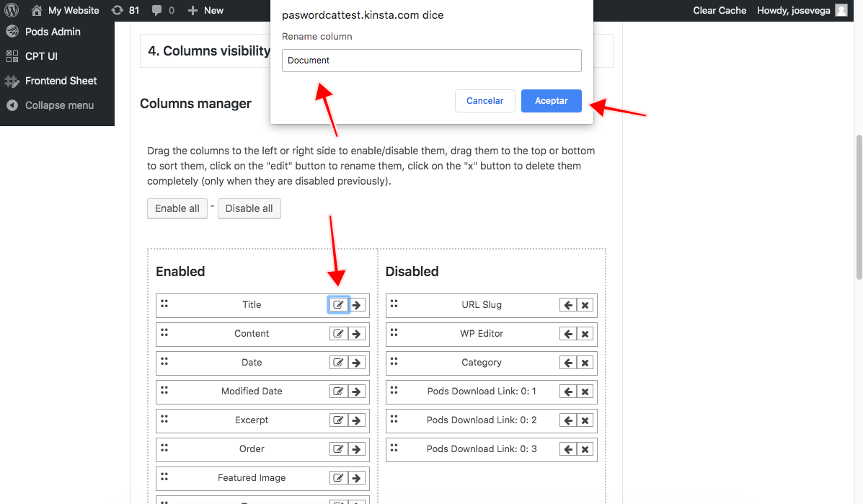Collapse the admin sidebar menu
Image resolution: width=863 pixels, height=504 pixels.
[x=58, y=105]
